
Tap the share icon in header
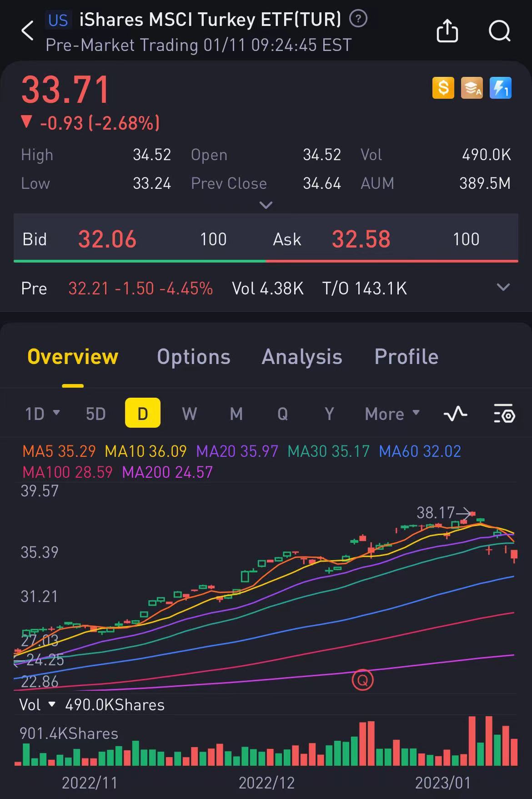click(447, 31)
